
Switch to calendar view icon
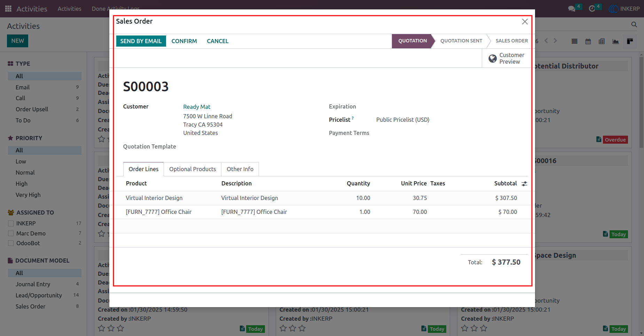[x=588, y=41]
